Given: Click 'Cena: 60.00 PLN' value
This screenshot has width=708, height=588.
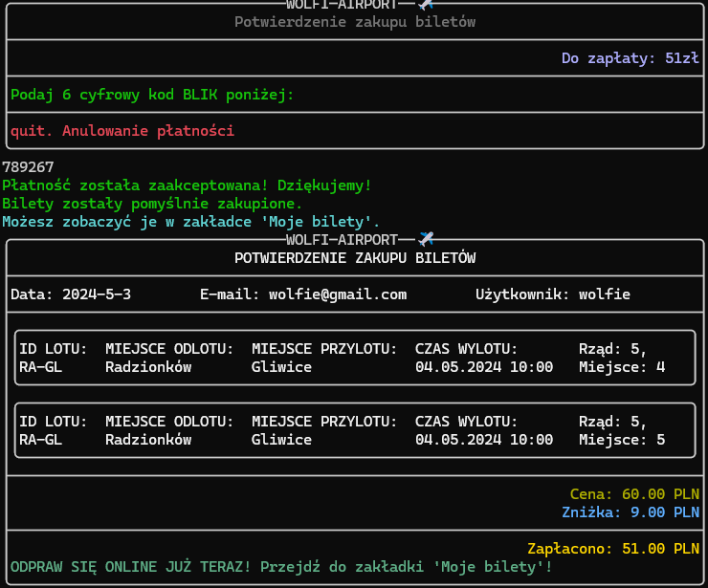Looking at the screenshot, I should click(x=634, y=494).
